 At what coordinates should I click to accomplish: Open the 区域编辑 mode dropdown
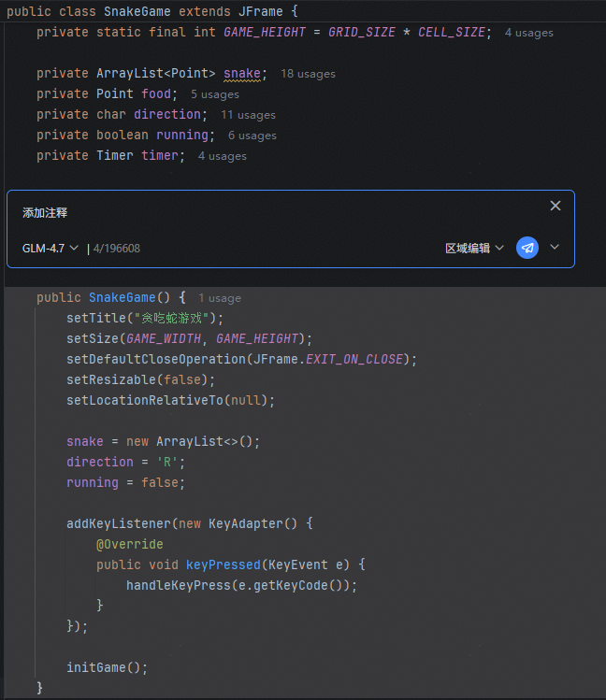[474, 248]
